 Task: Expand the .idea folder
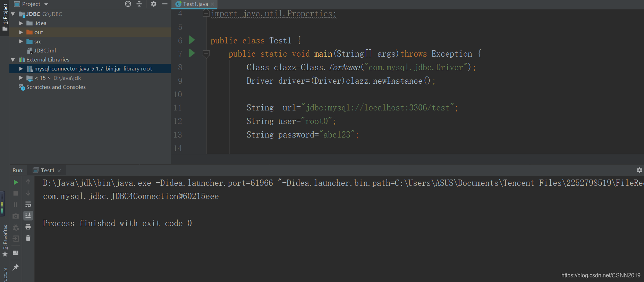tap(21, 23)
